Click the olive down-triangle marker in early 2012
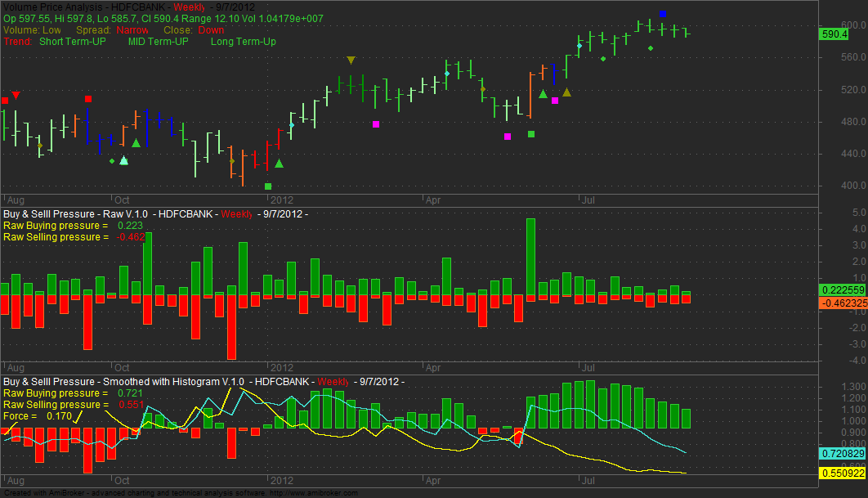This screenshot has width=868, height=498. 351,60
